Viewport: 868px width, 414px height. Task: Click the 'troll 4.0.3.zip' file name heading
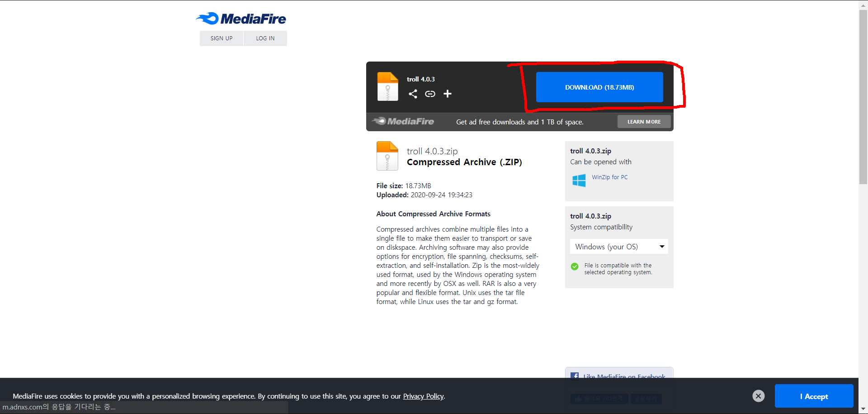point(432,151)
